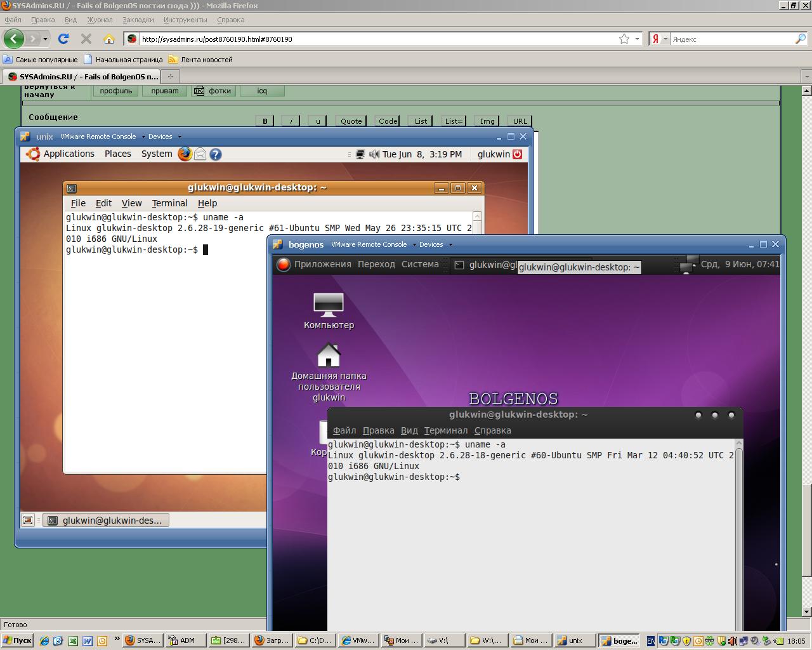812x650 pixels.
Task: Open Самые популярные bookmark
Action: coord(40,60)
